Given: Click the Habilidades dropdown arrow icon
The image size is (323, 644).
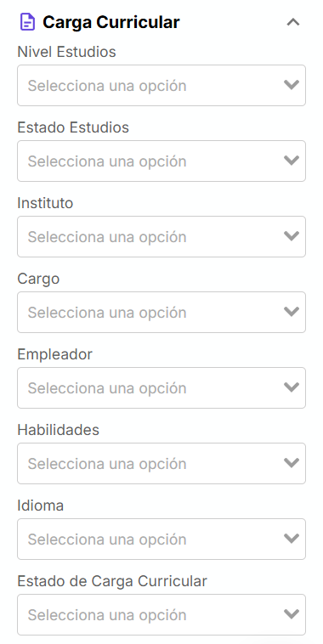Looking at the screenshot, I should pyautogui.click(x=292, y=463).
